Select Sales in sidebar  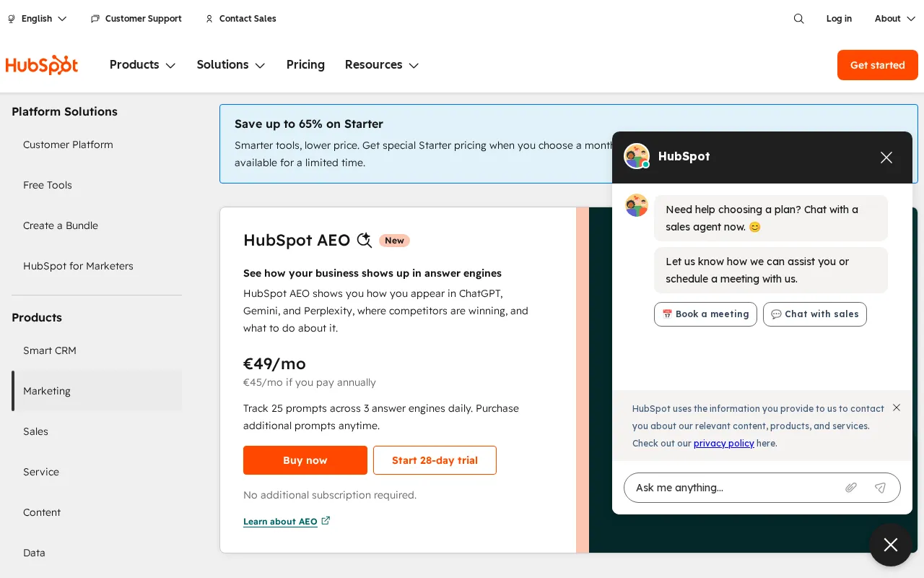[97, 431]
